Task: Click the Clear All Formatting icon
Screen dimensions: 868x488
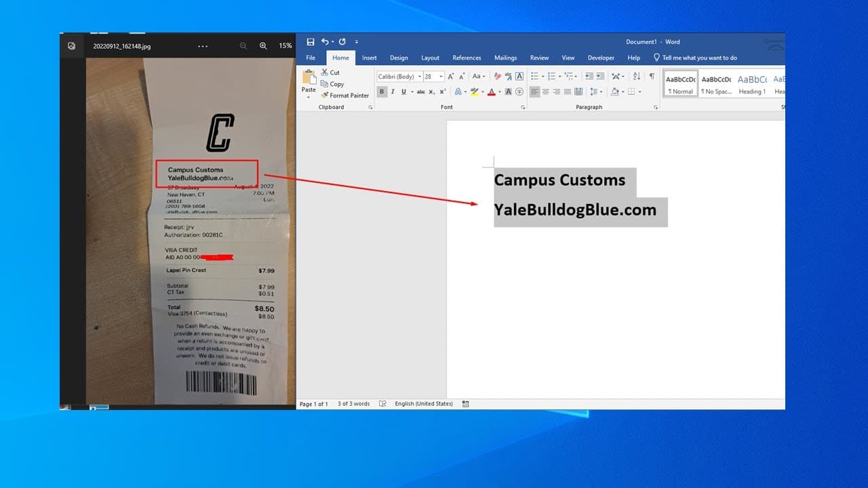Action: pos(498,77)
